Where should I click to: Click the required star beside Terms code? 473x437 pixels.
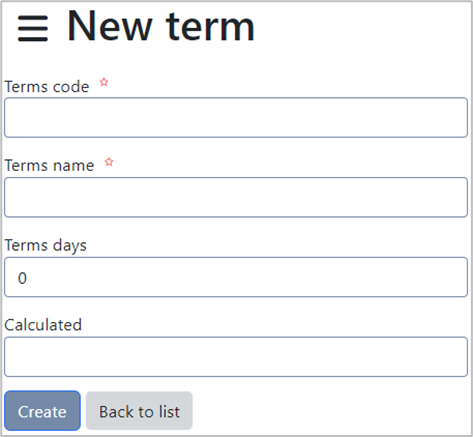104,82
